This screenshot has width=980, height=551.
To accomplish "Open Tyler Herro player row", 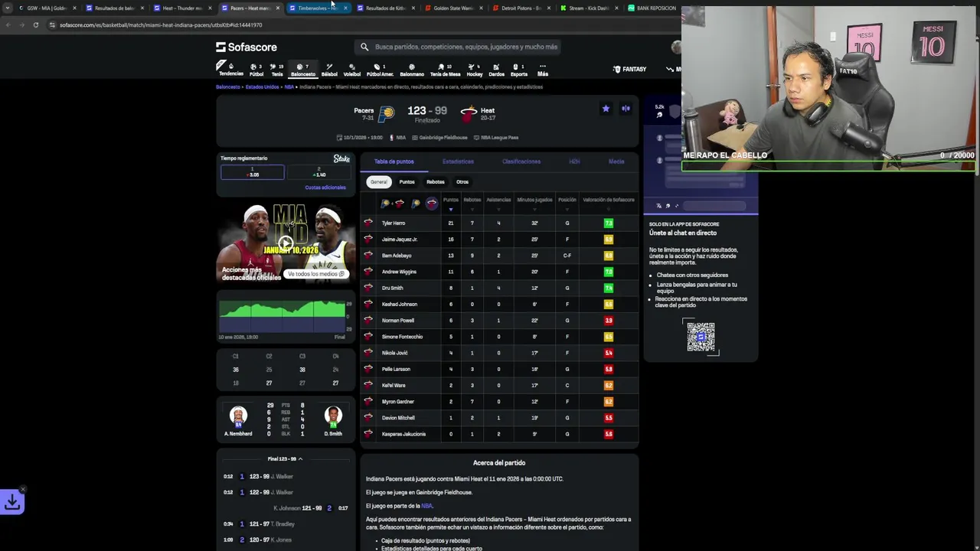I will 499,223.
